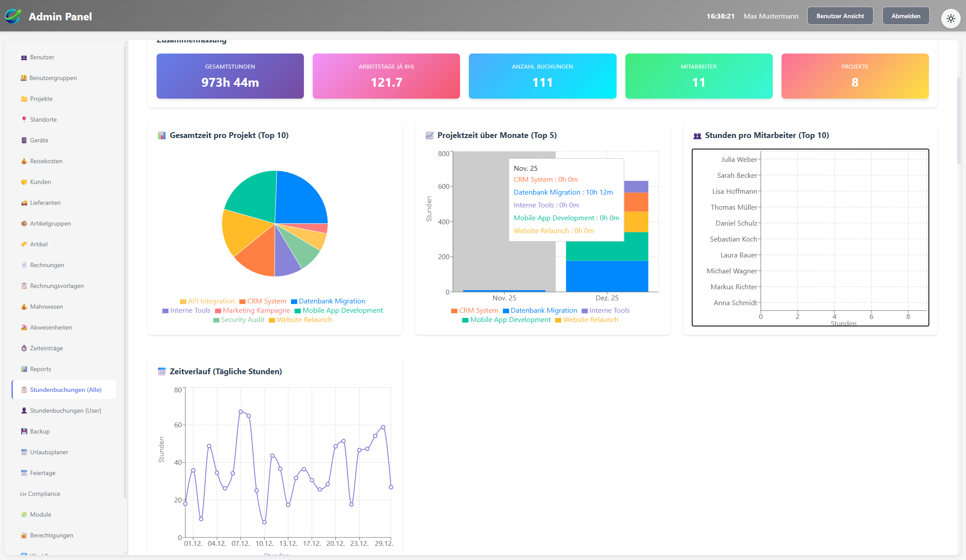Click the Module puzzle piece icon
This screenshot has height=560, width=966.
(x=24, y=514)
